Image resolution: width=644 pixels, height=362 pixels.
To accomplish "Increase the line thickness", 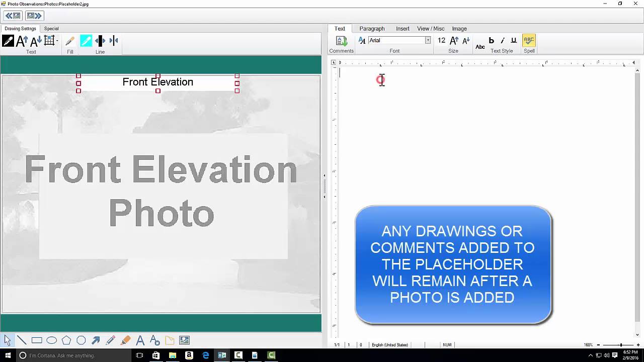I will tap(100, 41).
